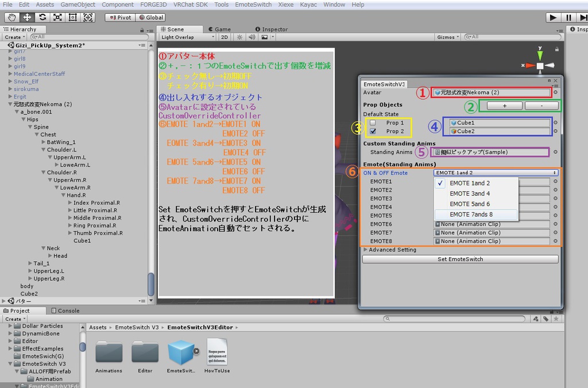Open object picker for Cube2 field
The image size is (588, 388).
click(555, 131)
